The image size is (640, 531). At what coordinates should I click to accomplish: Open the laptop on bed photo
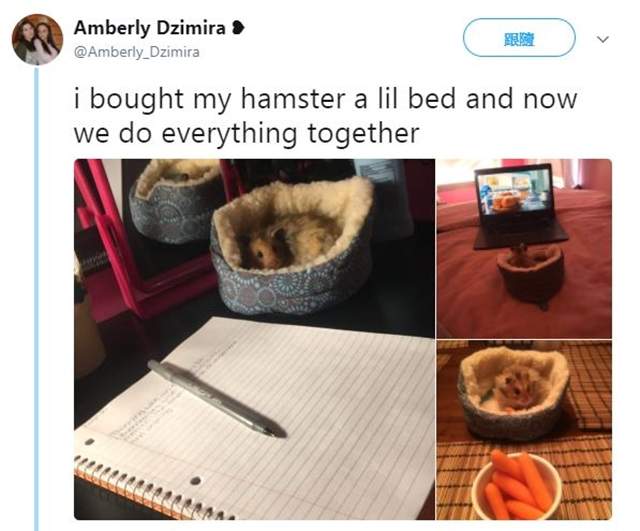pyautogui.click(x=524, y=249)
